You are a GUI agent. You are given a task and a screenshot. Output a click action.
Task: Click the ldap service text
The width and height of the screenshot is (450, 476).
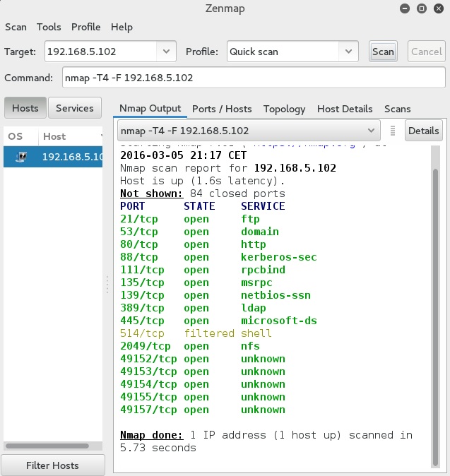(x=253, y=308)
